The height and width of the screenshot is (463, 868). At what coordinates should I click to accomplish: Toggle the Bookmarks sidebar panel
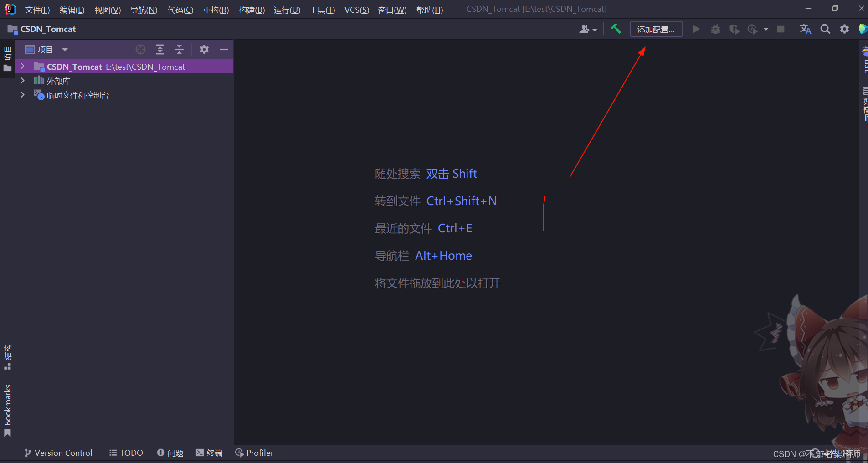[x=7, y=408]
